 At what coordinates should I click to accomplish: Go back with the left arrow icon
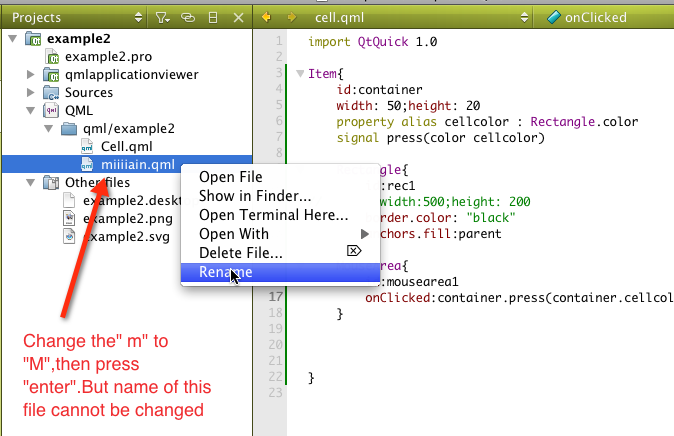266,18
